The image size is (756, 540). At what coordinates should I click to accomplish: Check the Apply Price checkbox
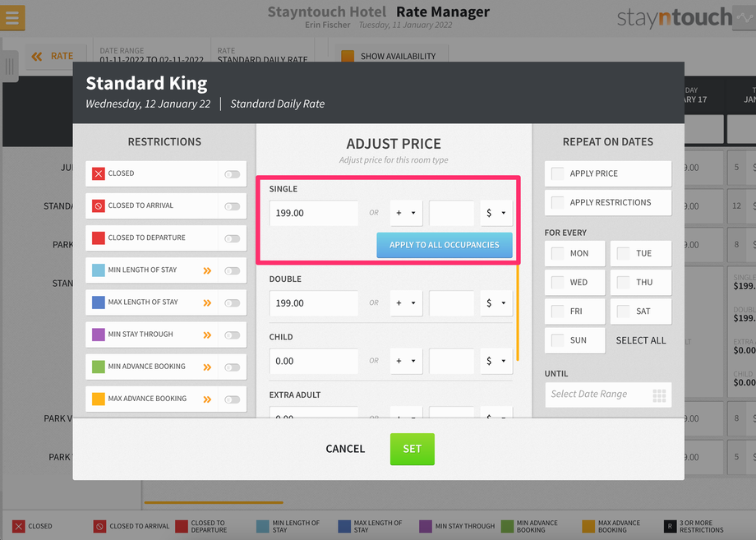point(558,173)
